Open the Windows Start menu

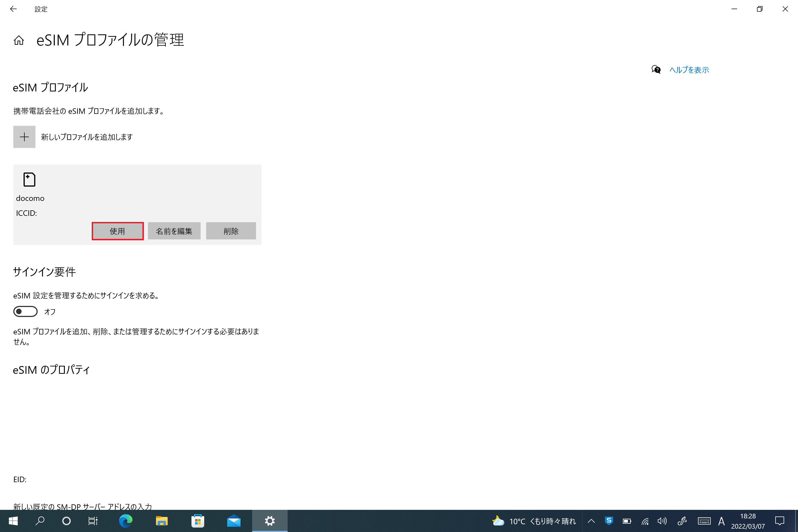(13, 521)
